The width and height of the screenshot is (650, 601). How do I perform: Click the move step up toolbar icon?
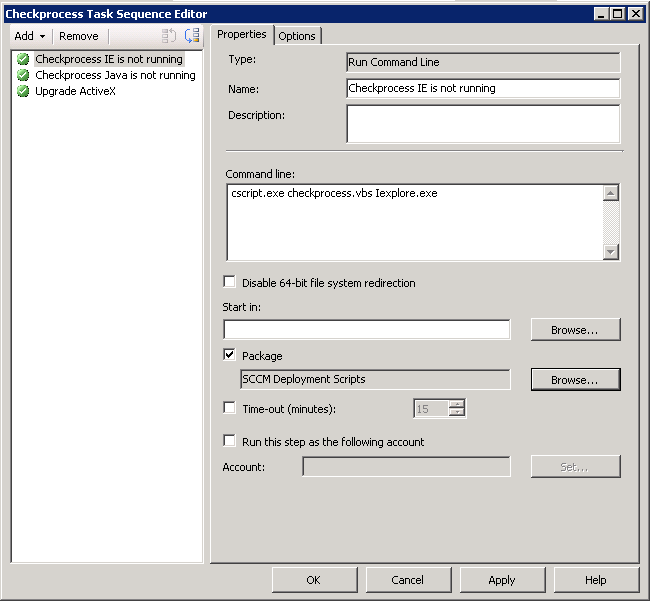[x=169, y=36]
